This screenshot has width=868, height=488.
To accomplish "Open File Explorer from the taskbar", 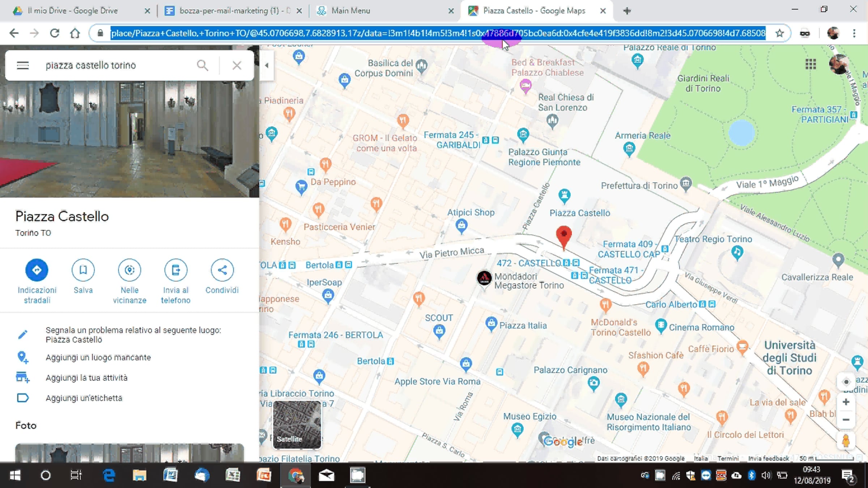I will pyautogui.click(x=139, y=475).
